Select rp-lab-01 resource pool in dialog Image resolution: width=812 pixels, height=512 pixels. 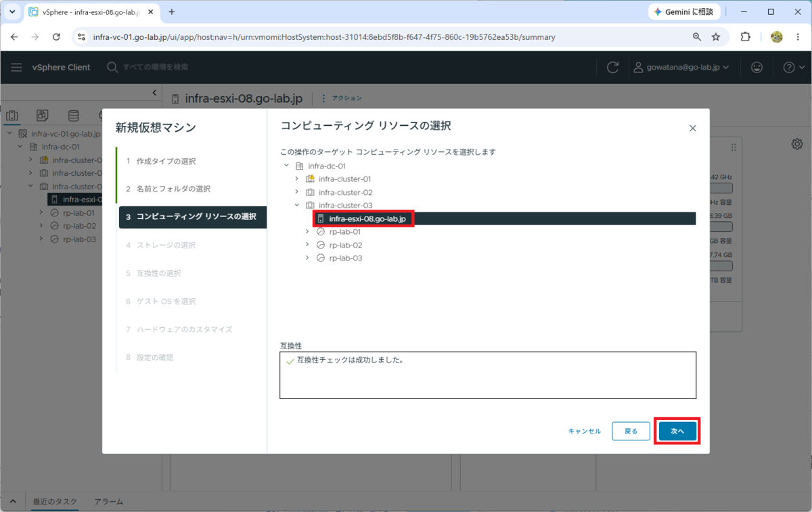click(x=345, y=231)
